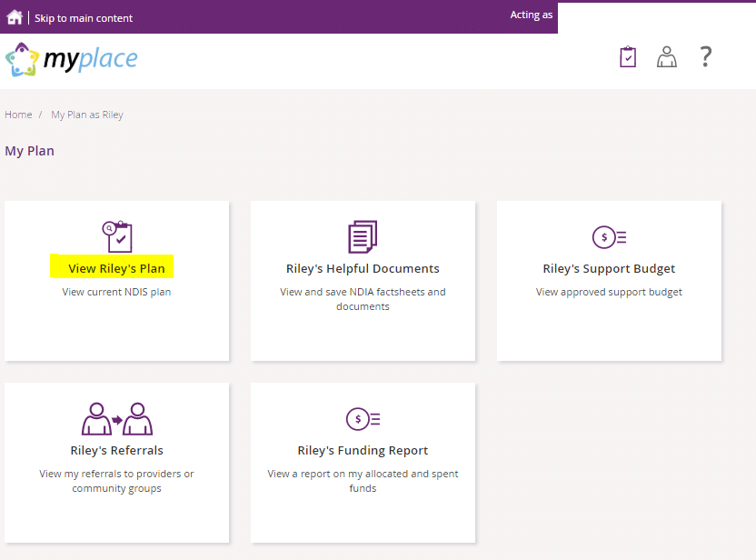Image resolution: width=756 pixels, height=560 pixels.
Task: Open Riley's Referrals title
Action: tap(116, 451)
